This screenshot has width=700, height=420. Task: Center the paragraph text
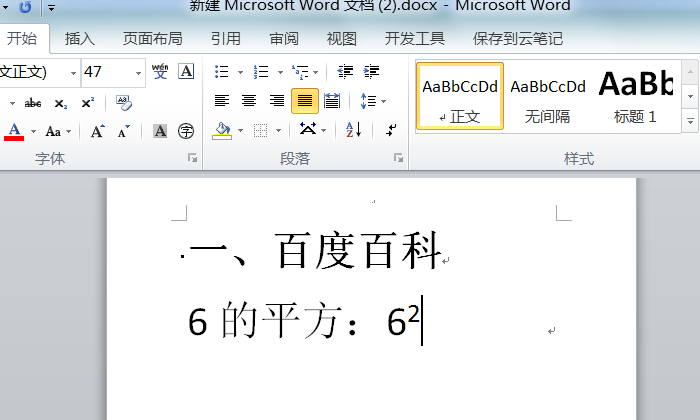point(249,101)
